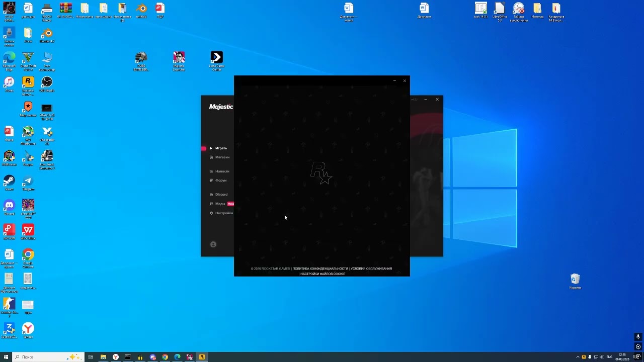Select the Google Chrome desktop icon
The image size is (644, 362).
tap(28, 258)
